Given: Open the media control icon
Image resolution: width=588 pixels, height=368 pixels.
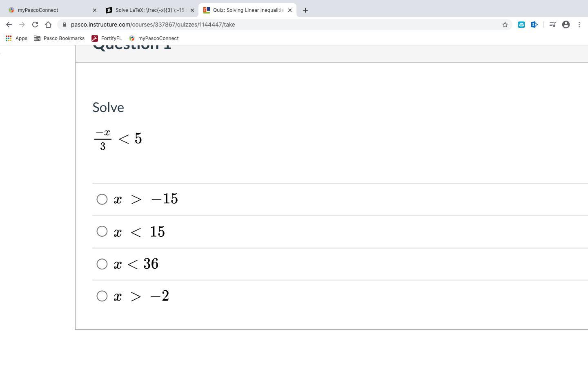Looking at the screenshot, I should [x=552, y=25].
